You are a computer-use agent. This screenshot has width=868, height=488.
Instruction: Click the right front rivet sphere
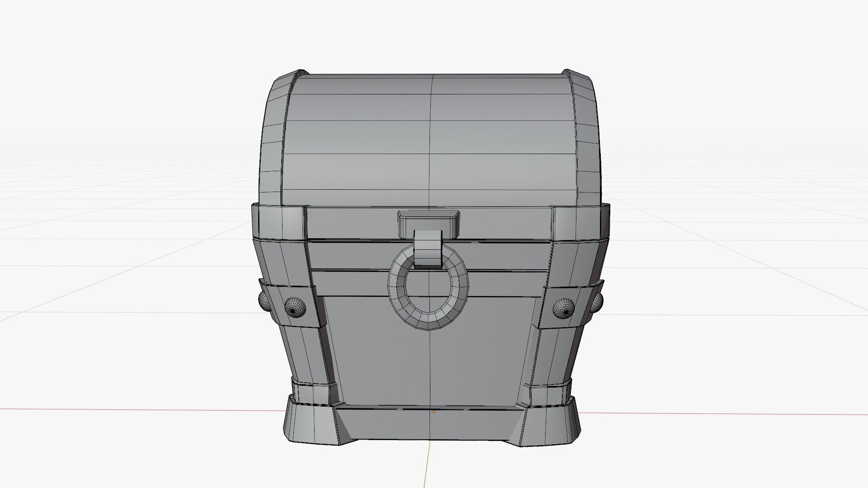coord(563,308)
